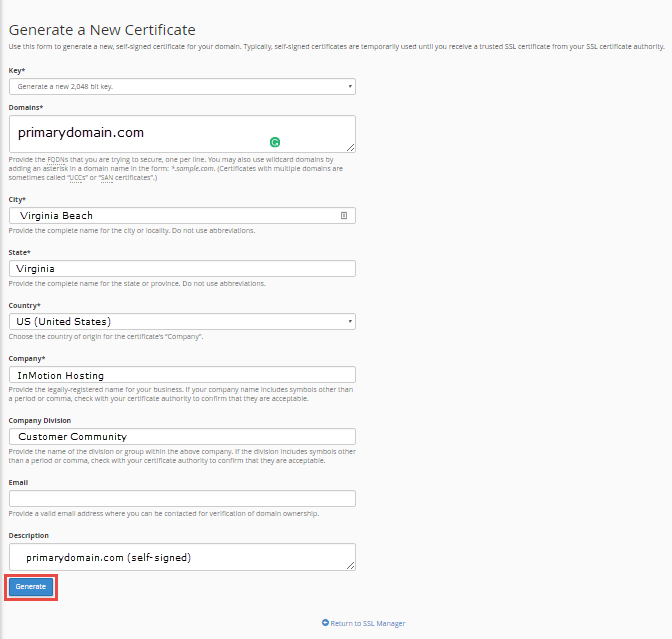The height and width of the screenshot is (639, 672).
Task: Click the Company field showing InMotion Hosting
Action: coord(182,374)
